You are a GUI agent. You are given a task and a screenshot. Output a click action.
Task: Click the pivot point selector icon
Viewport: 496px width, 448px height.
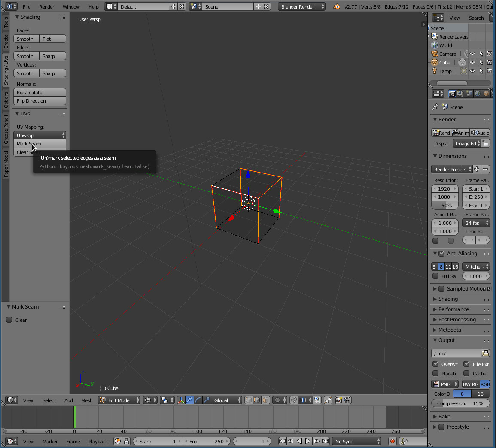click(x=167, y=400)
